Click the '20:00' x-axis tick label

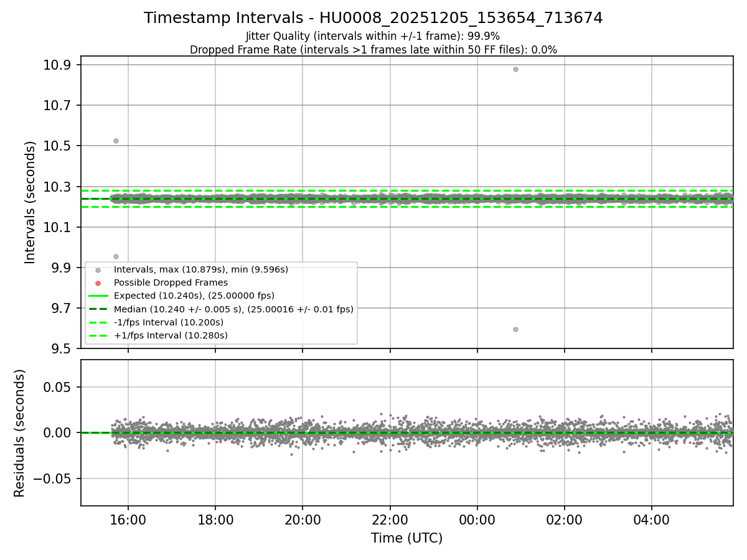pos(303,520)
